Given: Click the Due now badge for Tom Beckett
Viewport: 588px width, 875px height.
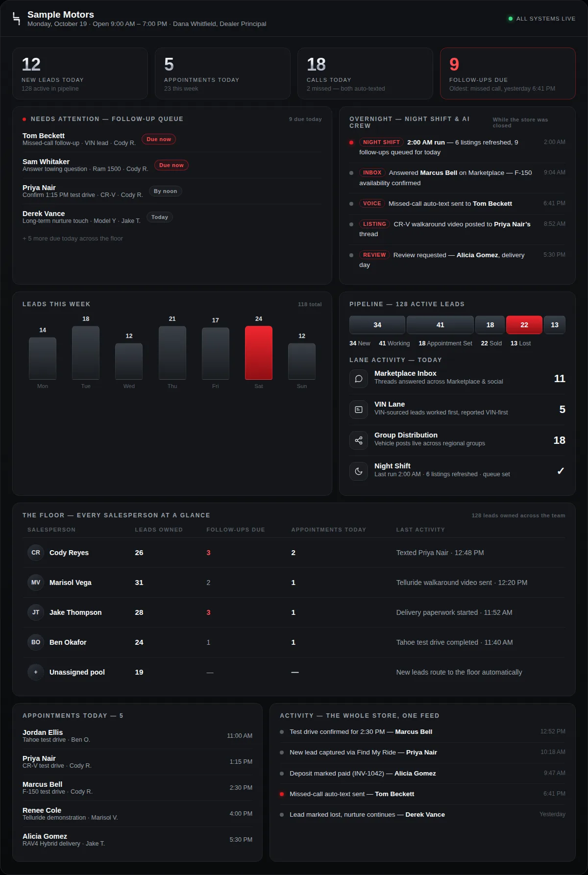Looking at the screenshot, I should click(159, 139).
